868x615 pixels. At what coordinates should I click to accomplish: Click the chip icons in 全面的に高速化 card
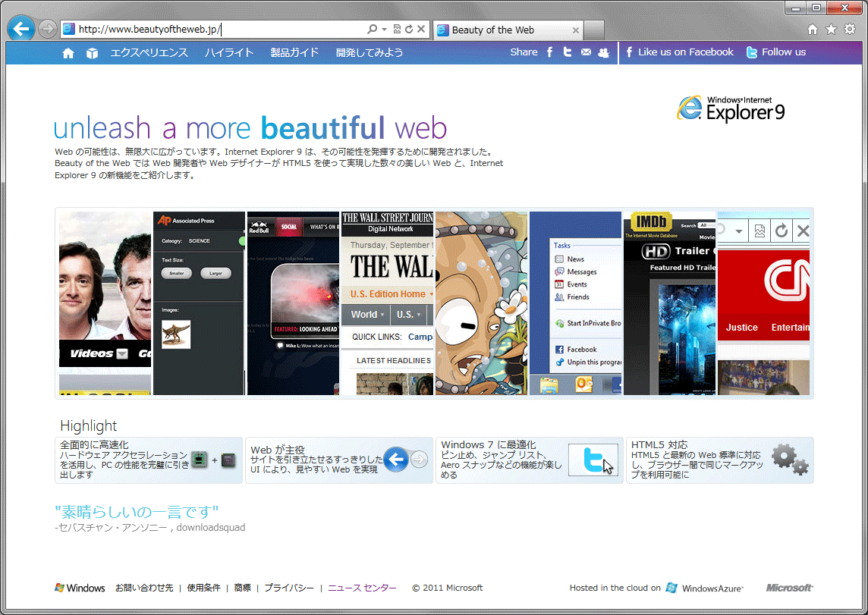tap(214, 460)
